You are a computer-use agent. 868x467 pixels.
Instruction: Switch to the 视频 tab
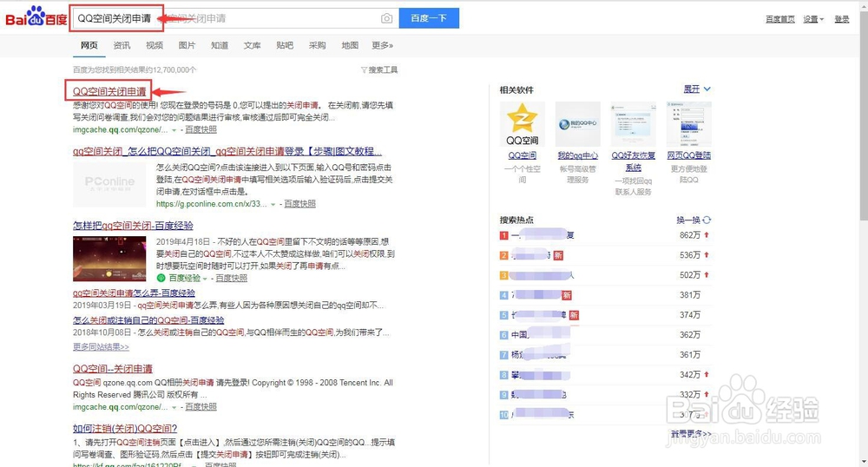155,45
